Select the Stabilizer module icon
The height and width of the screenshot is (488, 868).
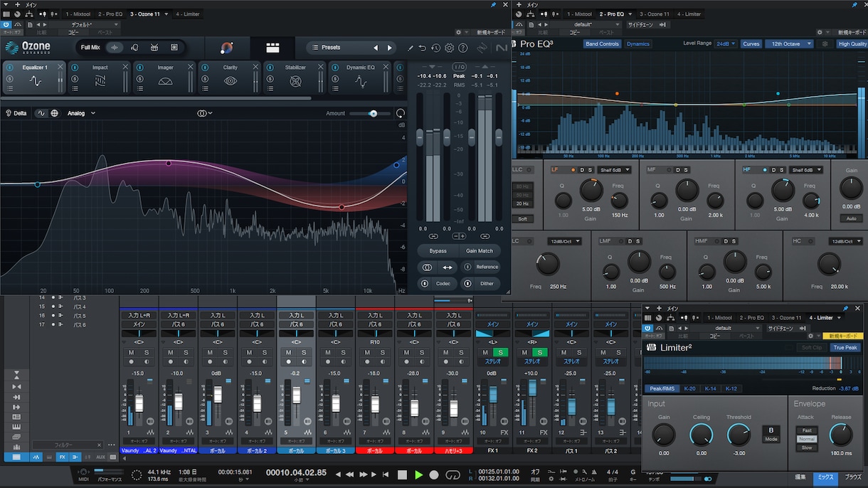[295, 82]
